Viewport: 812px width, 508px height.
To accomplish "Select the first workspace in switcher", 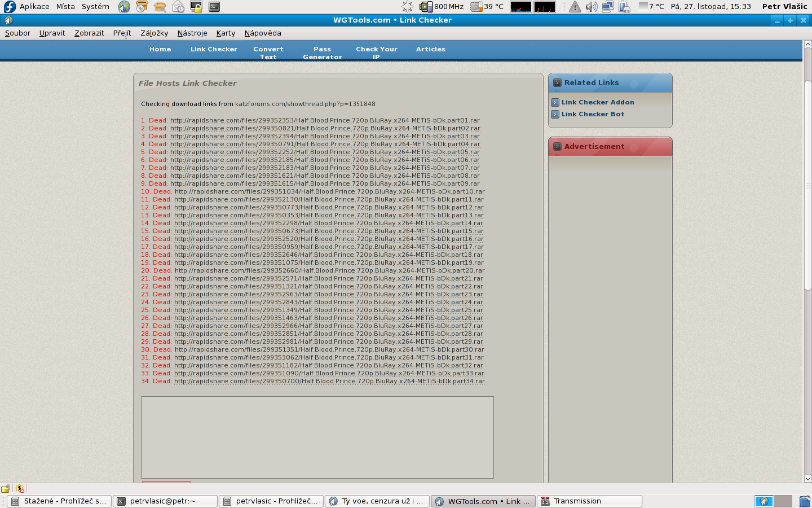I will [764, 501].
